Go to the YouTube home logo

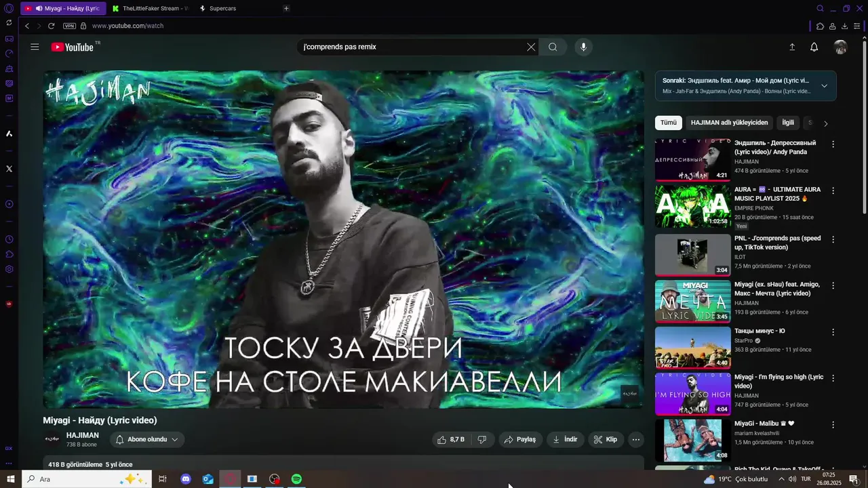click(x=72, y=47)
